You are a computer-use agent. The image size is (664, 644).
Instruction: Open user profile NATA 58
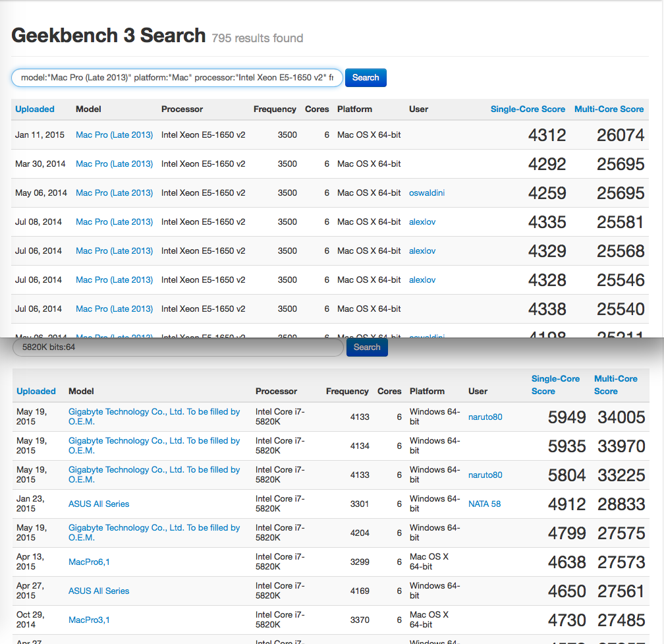pyautogui.click(x=484, y=504)
